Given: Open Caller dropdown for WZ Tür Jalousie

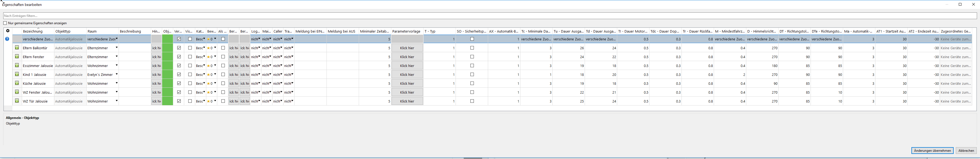Looking at the screenshot, I should click(x=281, y=101).
